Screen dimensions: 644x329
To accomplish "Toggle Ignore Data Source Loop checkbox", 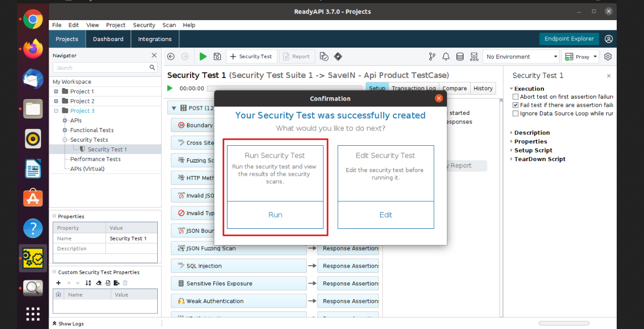I will (x=516, y=114).
